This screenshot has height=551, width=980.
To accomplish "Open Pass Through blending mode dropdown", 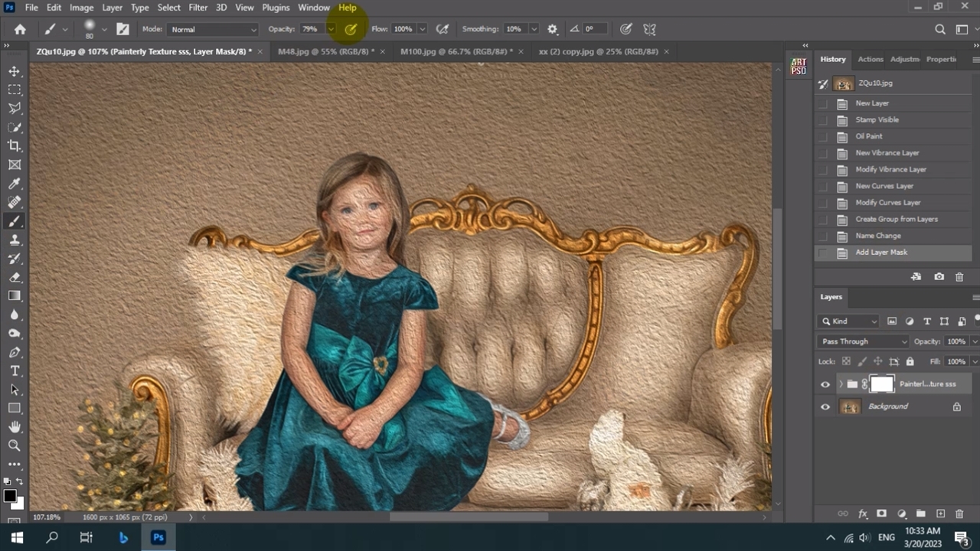I will (x=862, y=341).
